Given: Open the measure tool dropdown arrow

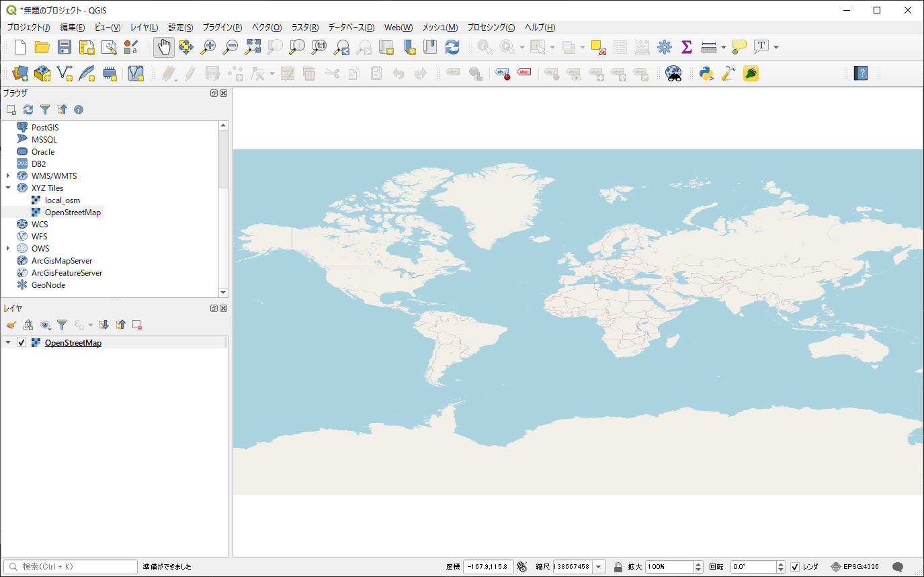Looking at the screenshot, I should point(724,47).
